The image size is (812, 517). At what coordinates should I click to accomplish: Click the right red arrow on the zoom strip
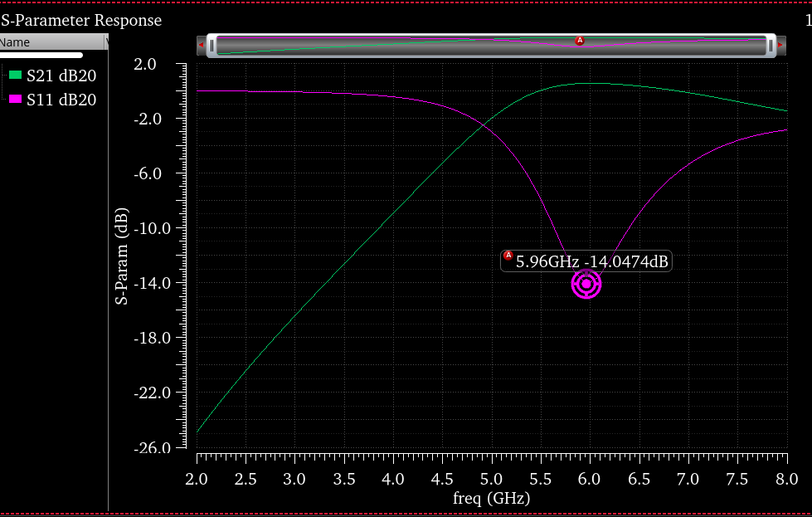click(x=780, y=45)
